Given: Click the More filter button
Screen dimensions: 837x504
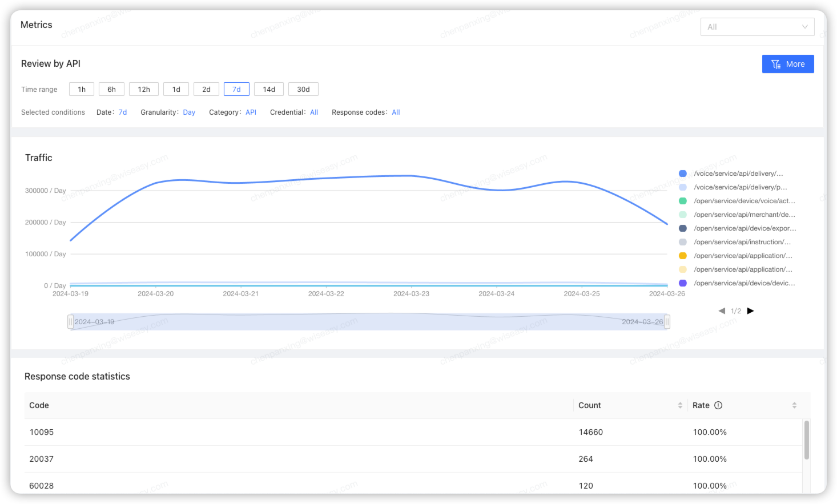Looking at the screenshot, I should tap(788, 64).
